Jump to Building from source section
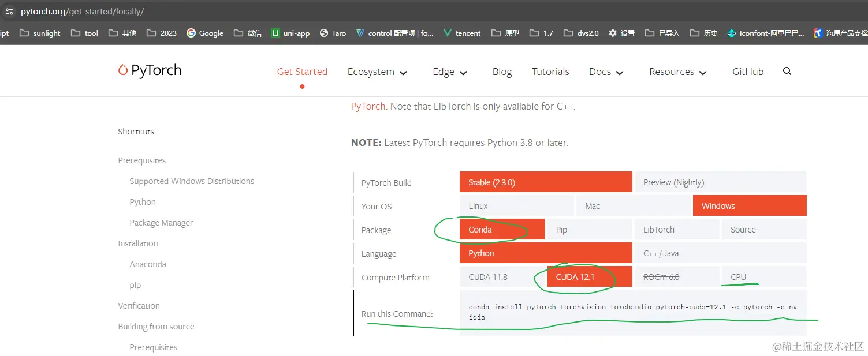 pyautogui.click(x=156, y=326)
